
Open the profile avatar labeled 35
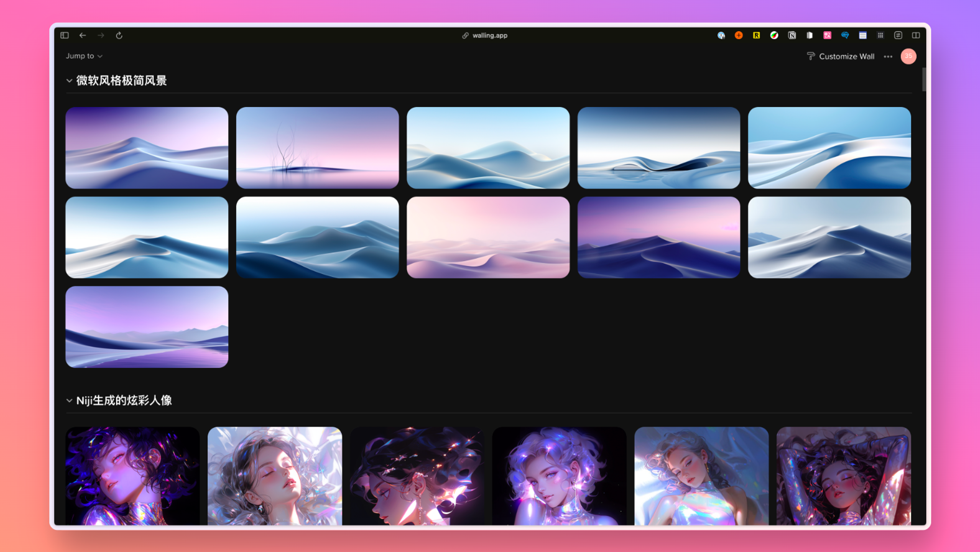click(x=908, y=56)
